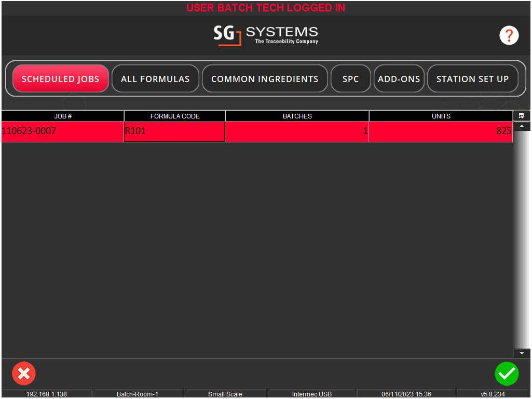This screenshot has width=532, height=399.
Task: Click the Small Scale status bar item
Action: [x=225, y=394]
